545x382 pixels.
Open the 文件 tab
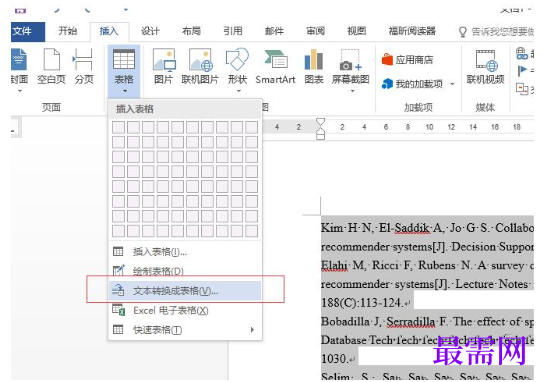(x=27, y=32)
